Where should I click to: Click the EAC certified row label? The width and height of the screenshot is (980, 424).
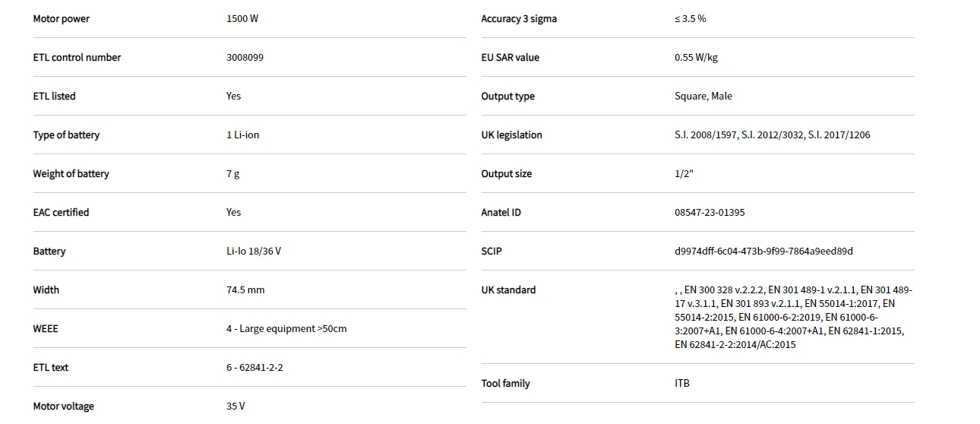point(61,213)
